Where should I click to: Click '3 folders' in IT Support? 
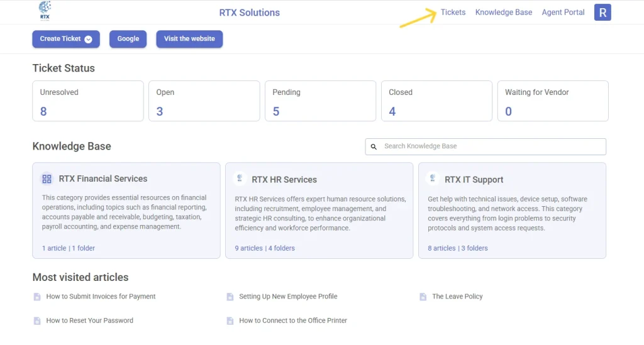(474, 248)
